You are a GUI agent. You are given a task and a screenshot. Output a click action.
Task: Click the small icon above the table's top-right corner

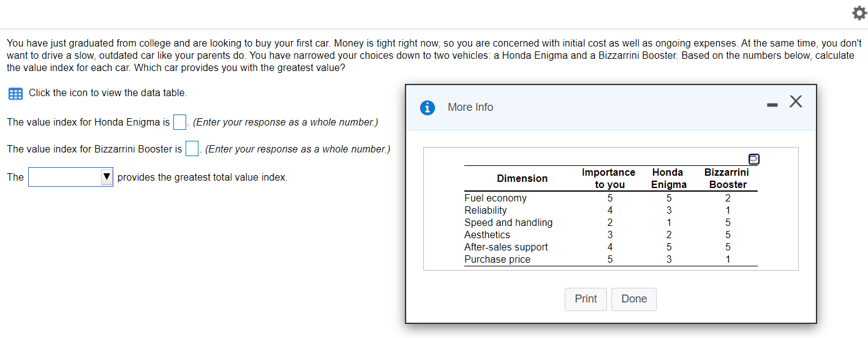(x=754, y=159)
